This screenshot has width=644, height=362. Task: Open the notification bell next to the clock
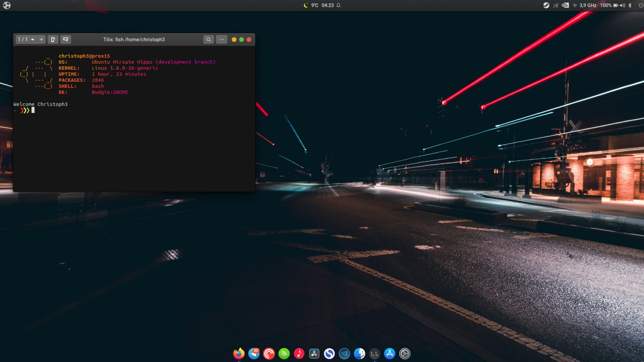click(338, 5)
